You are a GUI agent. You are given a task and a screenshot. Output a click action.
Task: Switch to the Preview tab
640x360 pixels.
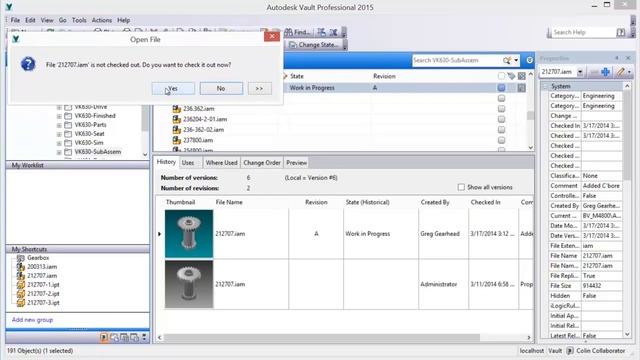point(296,162)
